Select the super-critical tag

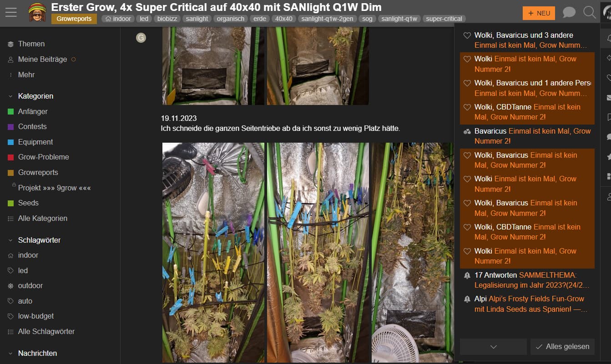click(444, 19)
